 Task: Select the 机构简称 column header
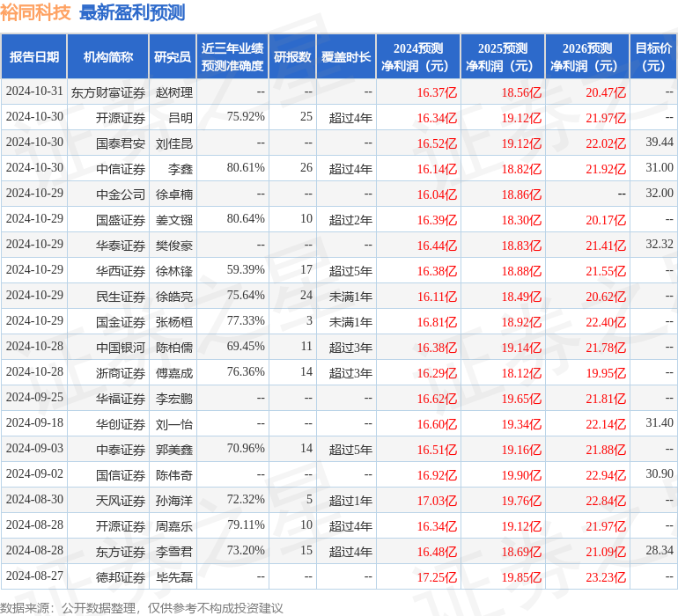pos(108,56)
